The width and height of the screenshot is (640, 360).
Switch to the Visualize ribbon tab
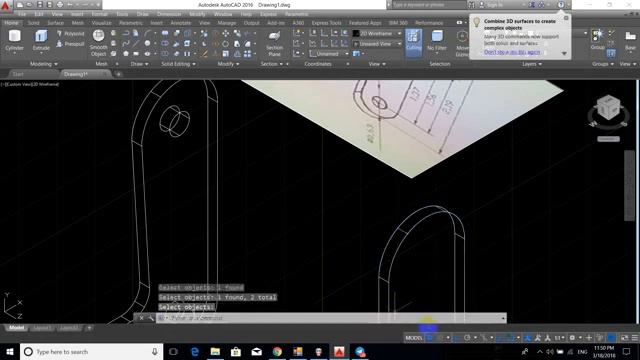tap(102, 23)
